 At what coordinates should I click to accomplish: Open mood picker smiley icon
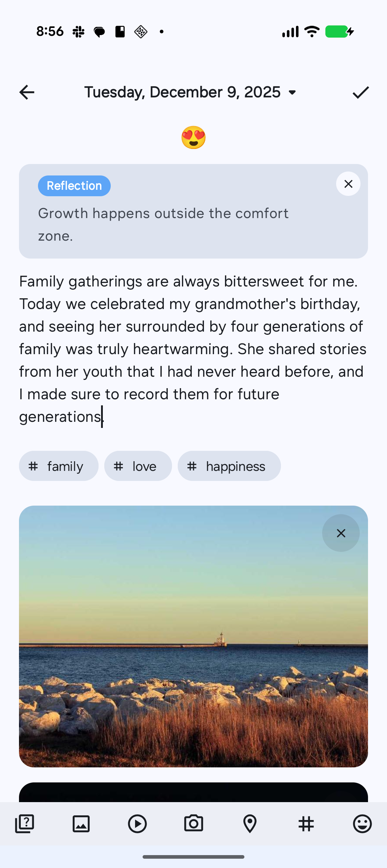pyautogui.click(x=362, y=824)
